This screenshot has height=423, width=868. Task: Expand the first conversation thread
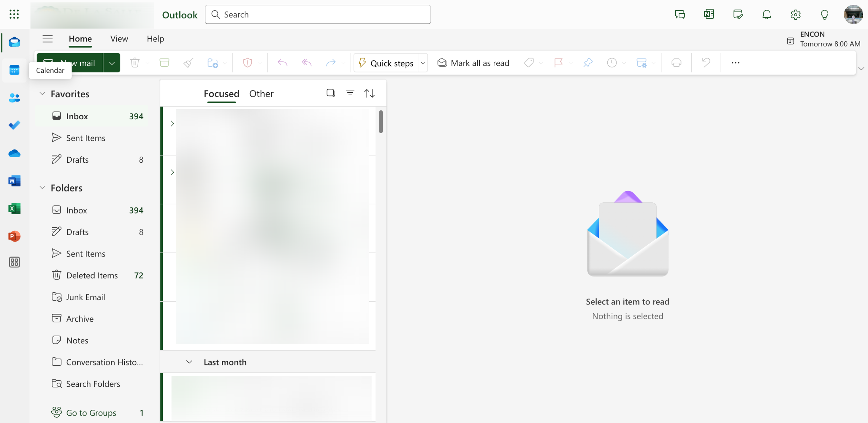click(x=172, y=123)
